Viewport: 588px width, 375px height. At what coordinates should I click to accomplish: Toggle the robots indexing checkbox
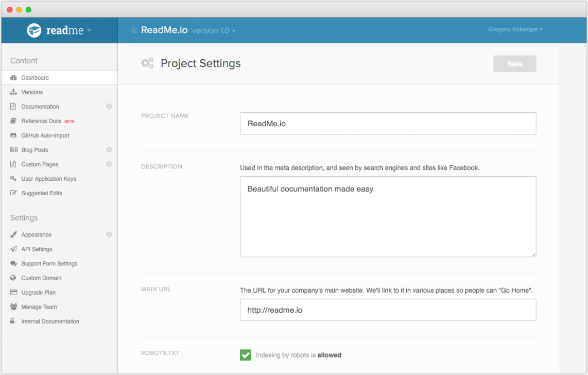pyautogui.click(x=246, y=355)
